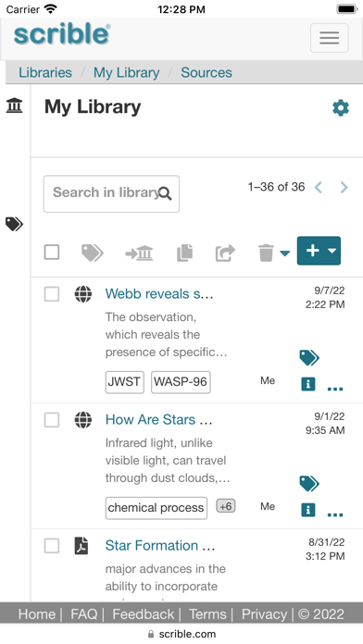
Task: Click the JWST tag
Action: pyautogui.click(x=125, y=382)
